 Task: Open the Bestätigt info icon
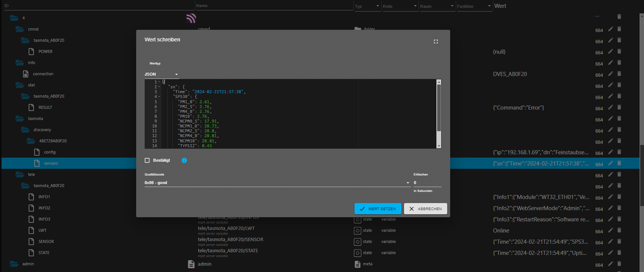tap(184, 160)
